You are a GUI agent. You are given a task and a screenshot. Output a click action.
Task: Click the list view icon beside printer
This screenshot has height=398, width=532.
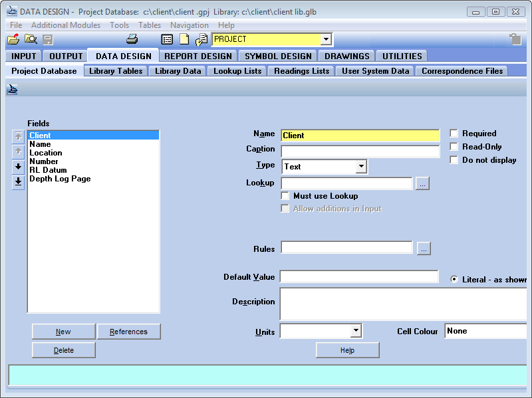click(168, 39)
